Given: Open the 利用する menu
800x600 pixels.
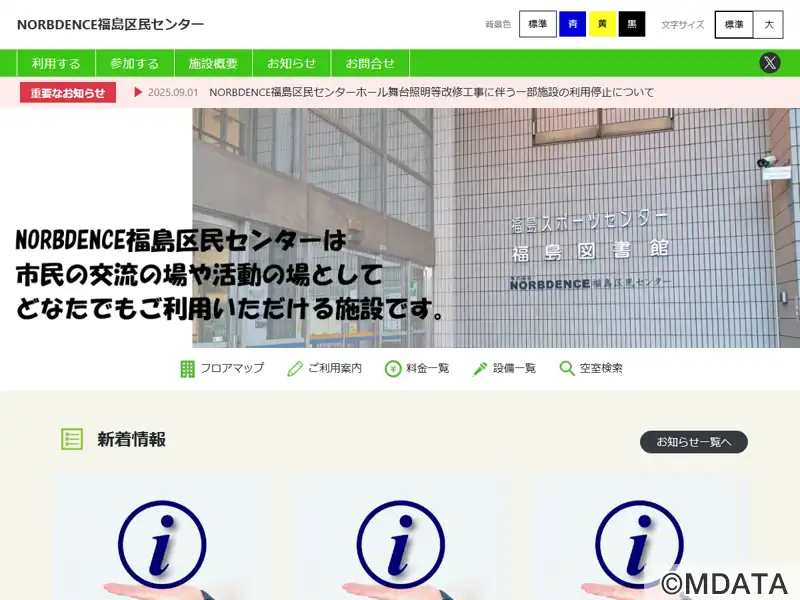Looking at the screenshot, I should (x=56, y=63).
